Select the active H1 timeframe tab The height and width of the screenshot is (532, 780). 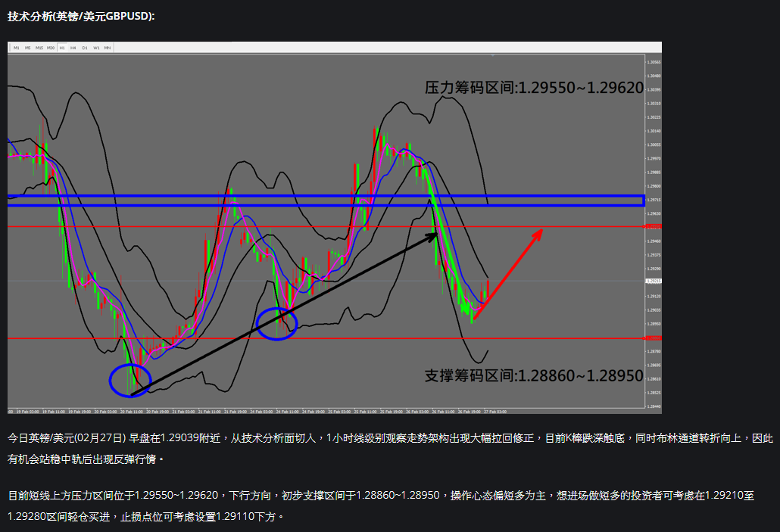click(x=62, y=48)
